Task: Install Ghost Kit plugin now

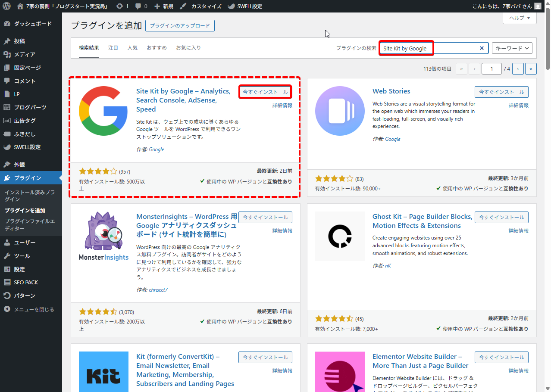Action: click(501, 218)
